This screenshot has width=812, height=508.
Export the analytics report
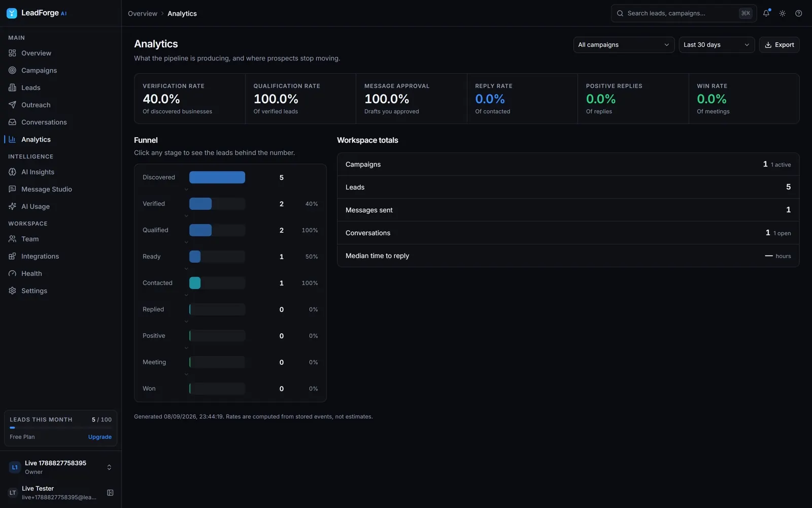coord(779,45)
